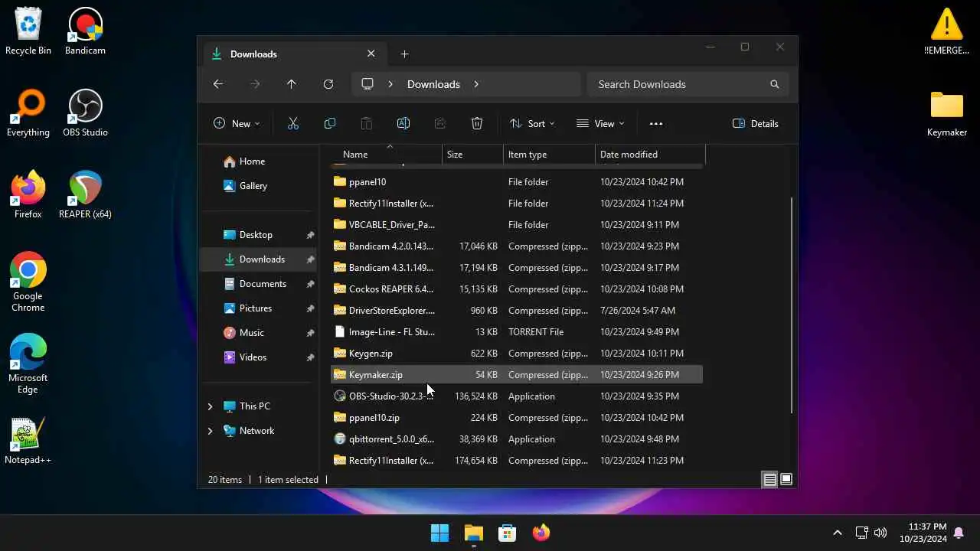Viewport: 980px width, 551px height.
Task: Click the search magnifier icon
Action: [x=774, y=84]
